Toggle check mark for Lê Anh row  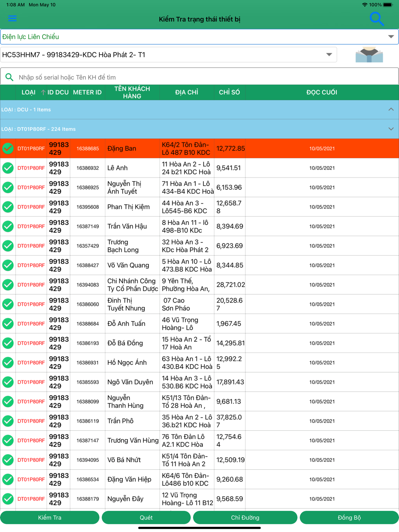pyautogui.click(x=8, y=168)
